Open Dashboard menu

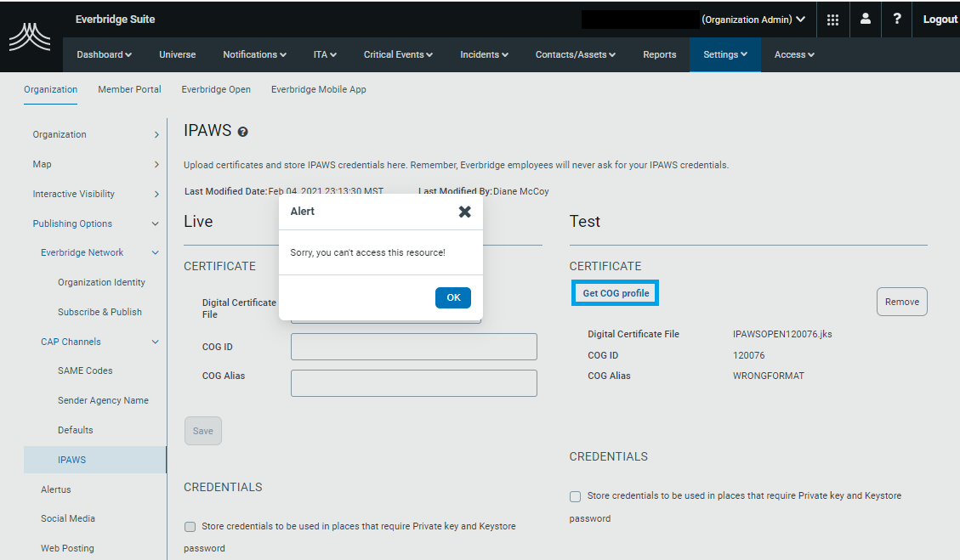(x=104, y=54)
